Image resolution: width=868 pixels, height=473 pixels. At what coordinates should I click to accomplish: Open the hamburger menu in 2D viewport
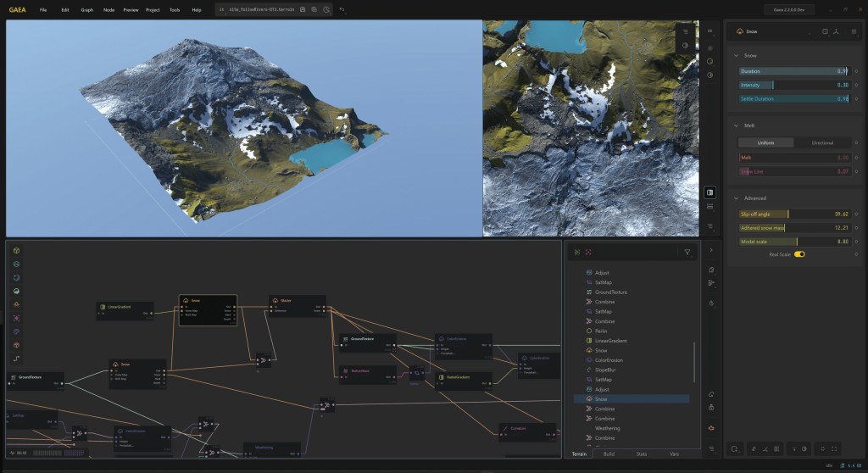(x=685, y=31)
